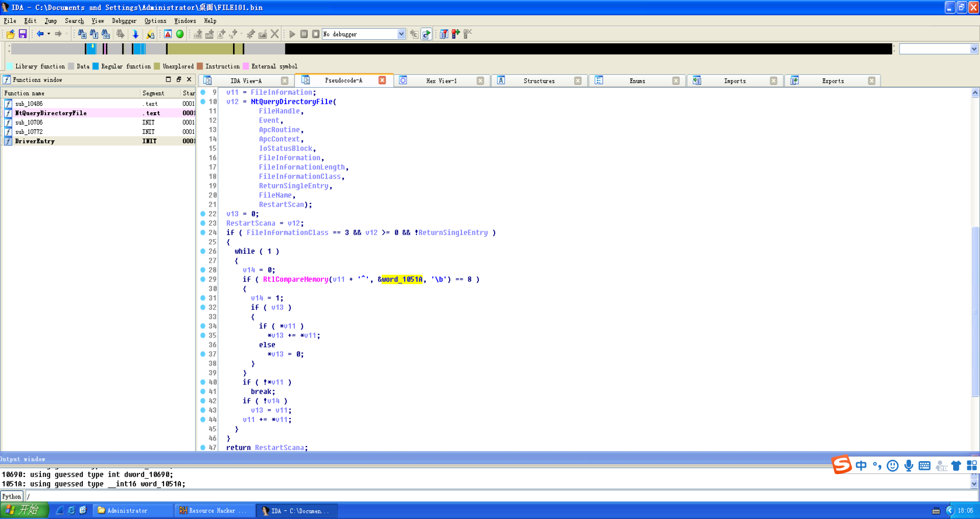Screen dimensions: 980x519
Task: Toggle the breakpoint dot on line 41
Action: click(x=203, y=392)
